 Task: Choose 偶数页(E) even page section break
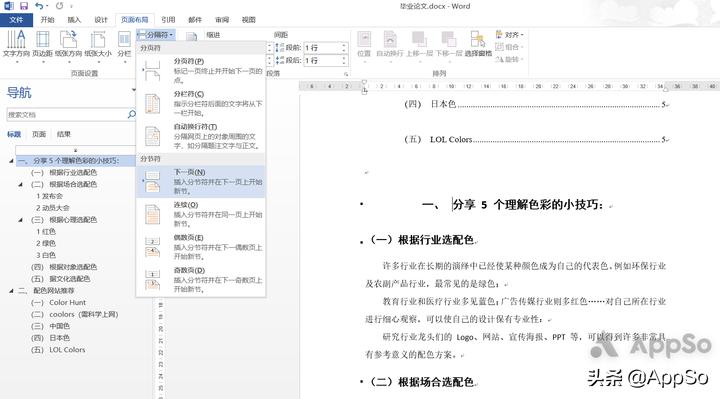coord(201,247)
